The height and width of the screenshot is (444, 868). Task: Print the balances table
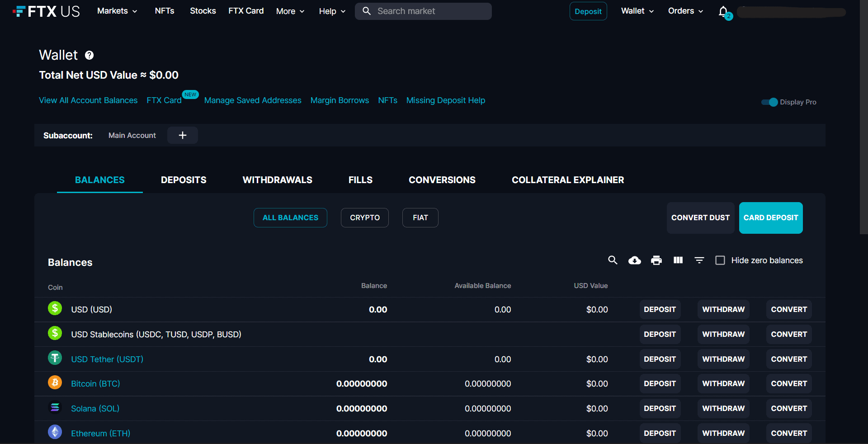[x=656, y=260]
